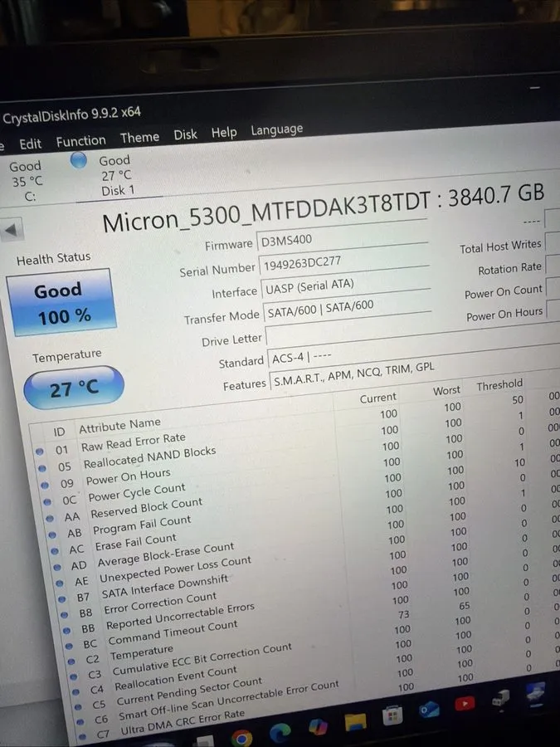Click the Current column header

point(378,398)
